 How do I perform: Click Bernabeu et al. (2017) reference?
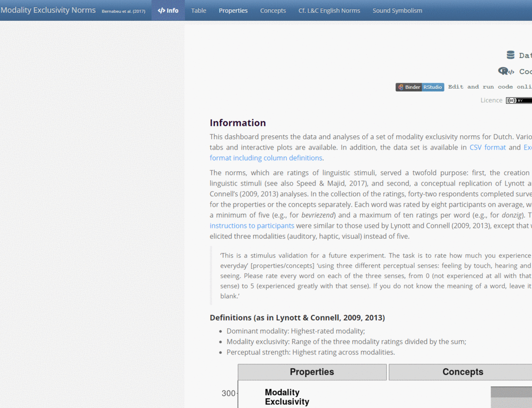pyautogui.click(x=124, y=11)
